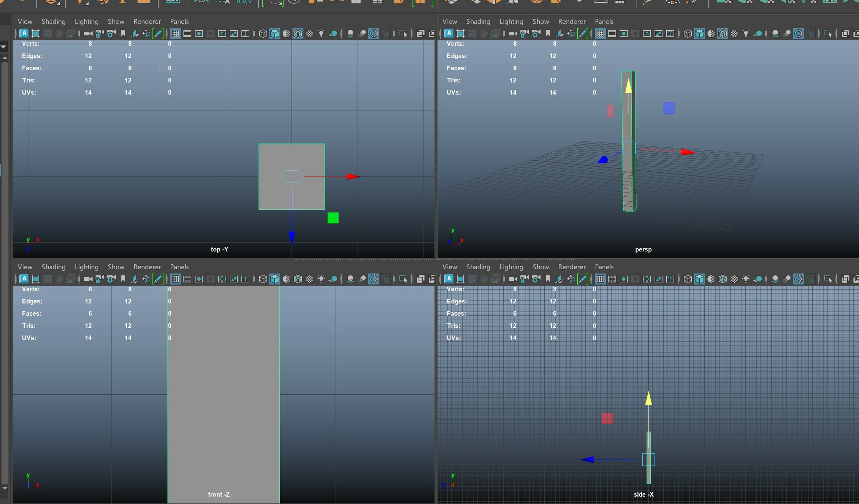Open the Shading menu in top panel
The height and width of the screenshot is (504, 859).
pyautogui.click(x=53, y=21)
